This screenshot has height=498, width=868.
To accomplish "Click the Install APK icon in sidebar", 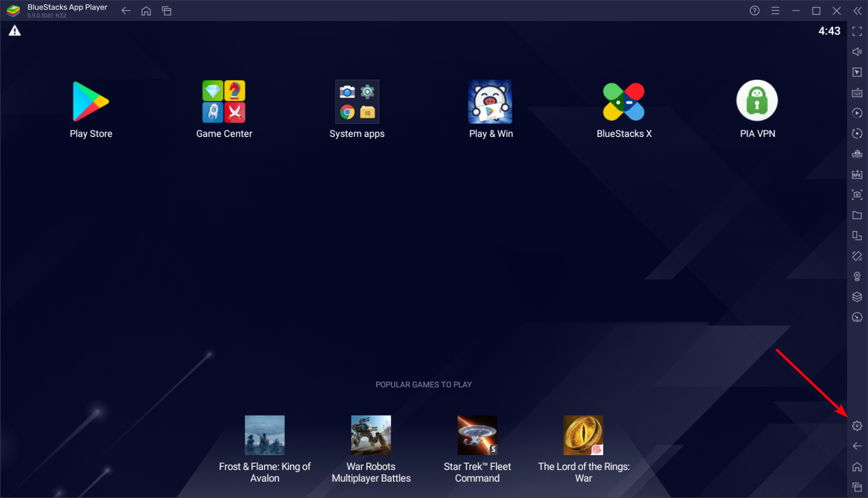I will pos(857,174).
